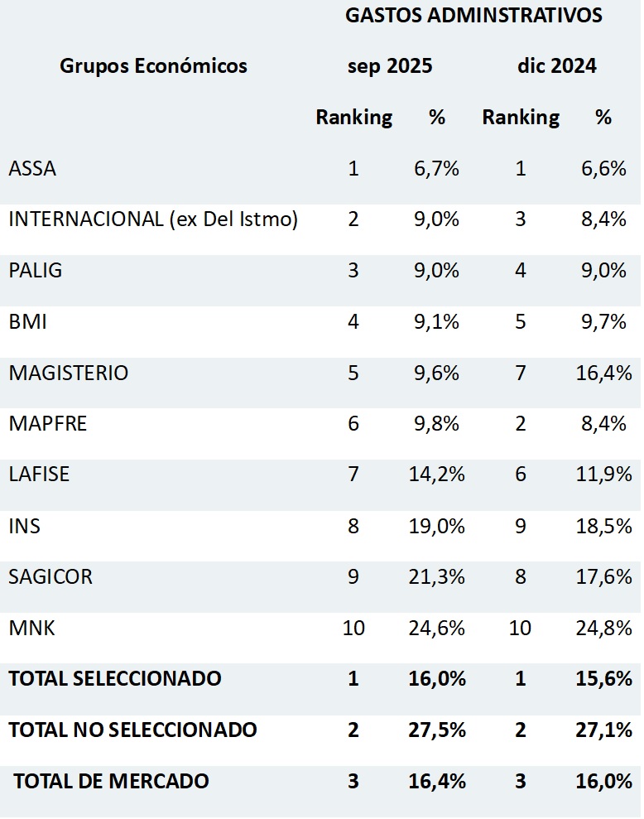This screenshot has height=819, width=644.
Task: Click the MNK row label
Action: coord(31,629)
